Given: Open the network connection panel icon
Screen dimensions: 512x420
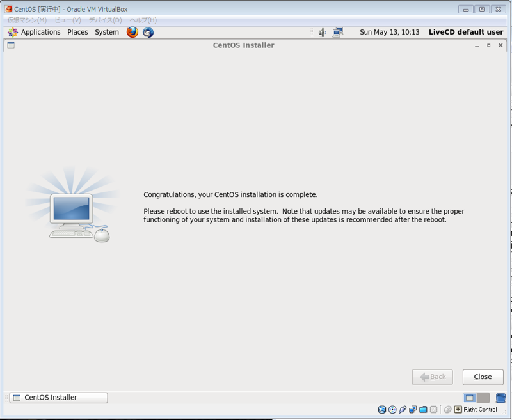Looking at the screenshot, I should tap(338, 32).
